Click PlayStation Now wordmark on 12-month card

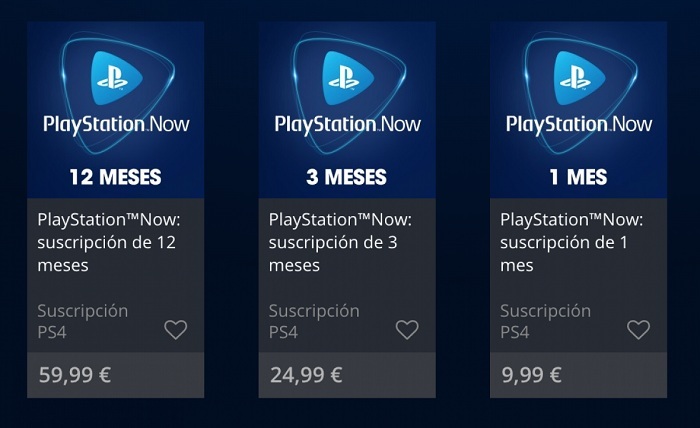tap(115, 125)
